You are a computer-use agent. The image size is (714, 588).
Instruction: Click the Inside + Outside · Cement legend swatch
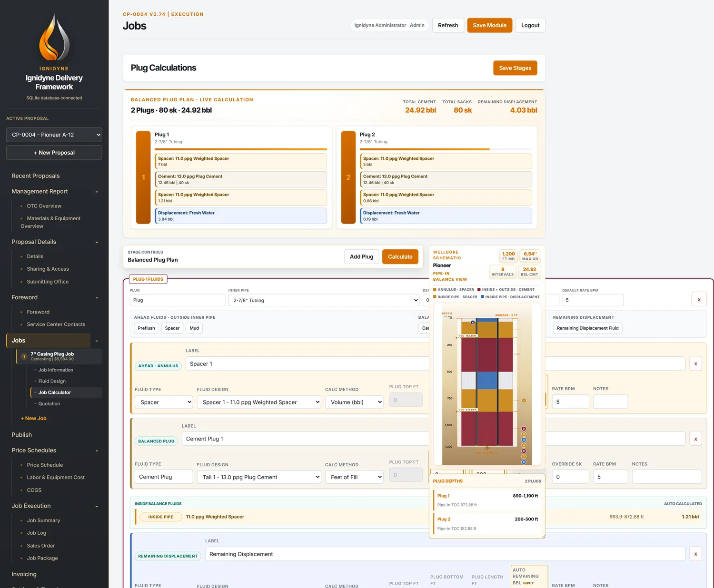pyautogui.click(x=479, y=289)
